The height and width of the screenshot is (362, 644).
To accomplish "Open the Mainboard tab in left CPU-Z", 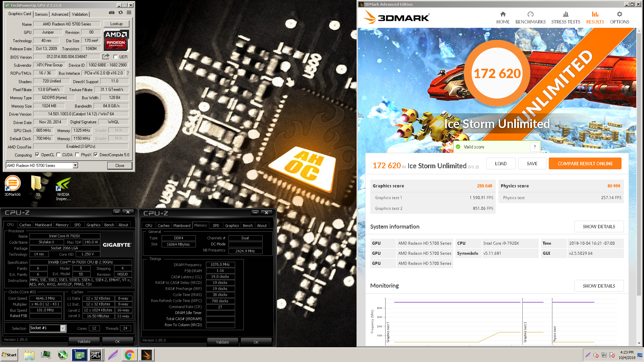I will click(43, 225).
